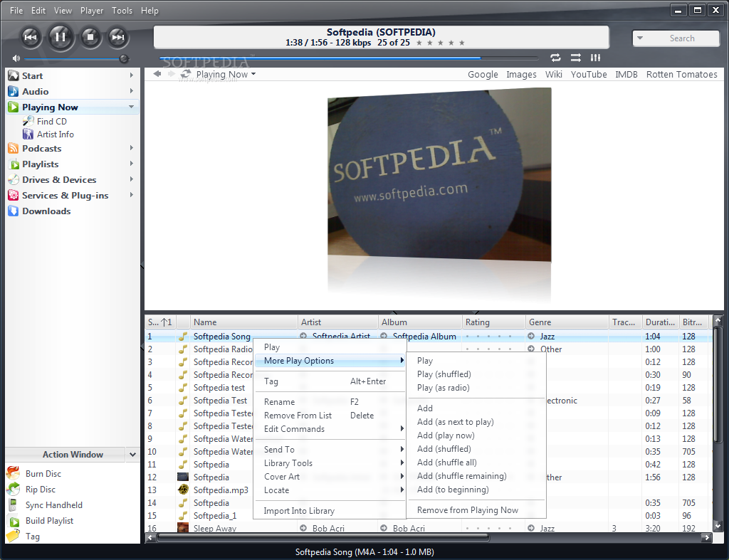Click the Search input field

(x=682, y=38)
